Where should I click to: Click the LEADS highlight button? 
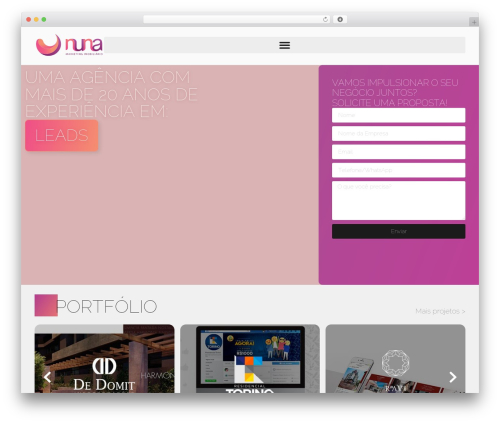(62, 135)
